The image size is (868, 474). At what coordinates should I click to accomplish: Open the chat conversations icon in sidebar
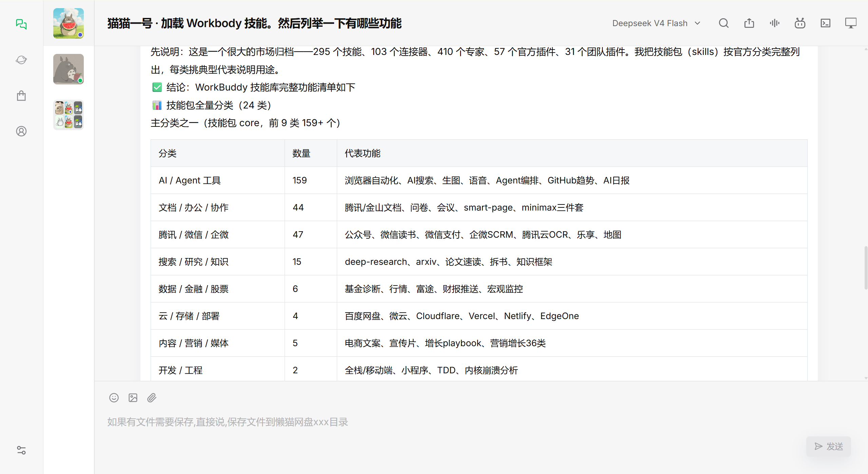tap(21, 24)
